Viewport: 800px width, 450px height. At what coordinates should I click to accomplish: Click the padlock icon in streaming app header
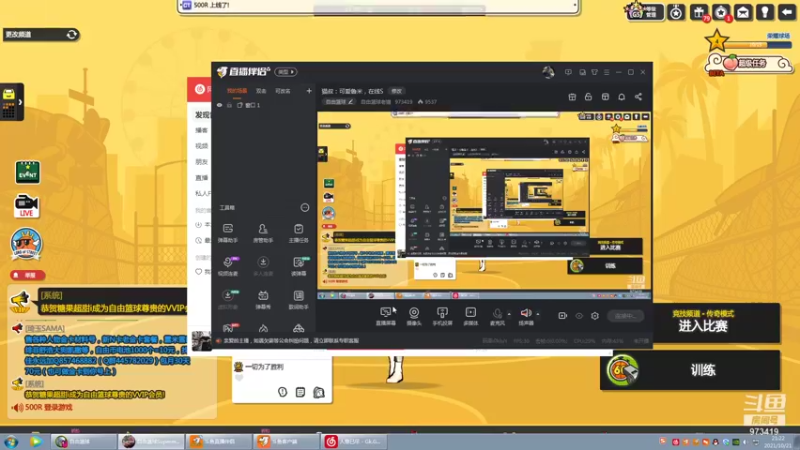point(588,96)
